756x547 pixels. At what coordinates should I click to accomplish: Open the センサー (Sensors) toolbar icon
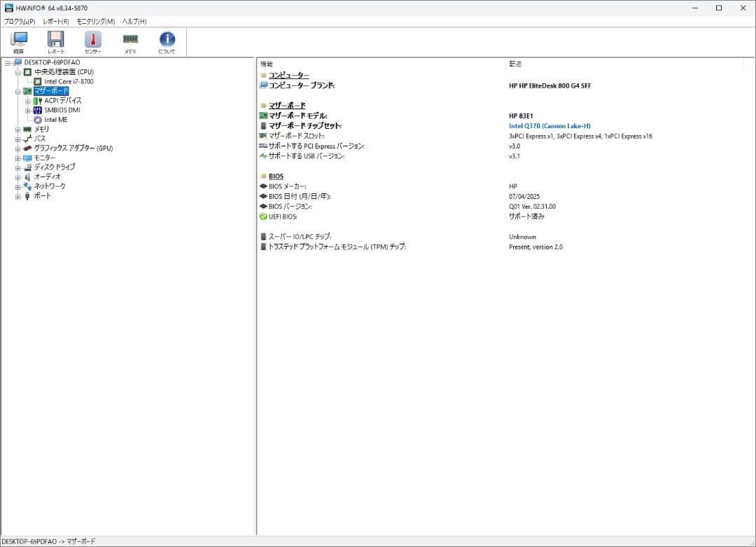tap(92, 41)
